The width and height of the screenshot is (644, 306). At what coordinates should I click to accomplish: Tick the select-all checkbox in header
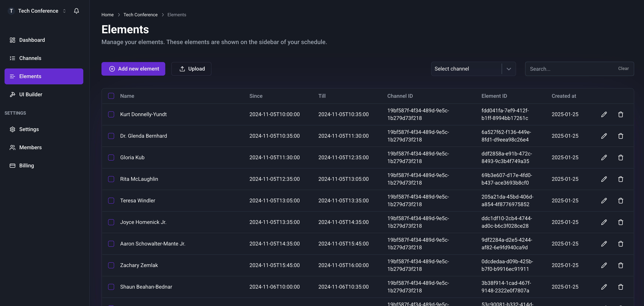point(111,96)
